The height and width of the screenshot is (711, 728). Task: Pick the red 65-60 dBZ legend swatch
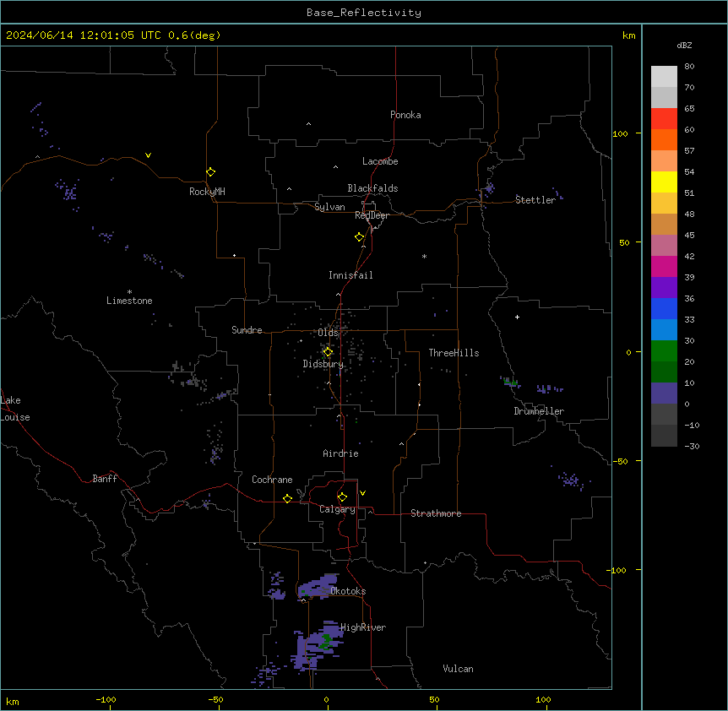[x=664, y=118]
